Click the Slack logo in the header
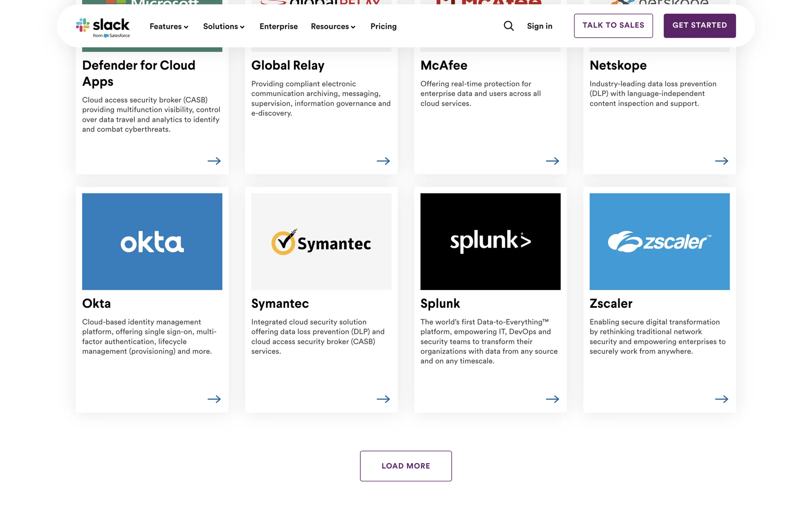This screenshot has width=812, height=508. tap(103, 27)
